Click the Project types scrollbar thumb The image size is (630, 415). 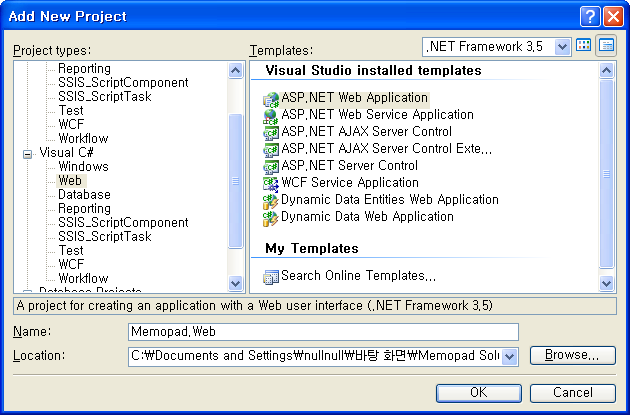point(235,181)
